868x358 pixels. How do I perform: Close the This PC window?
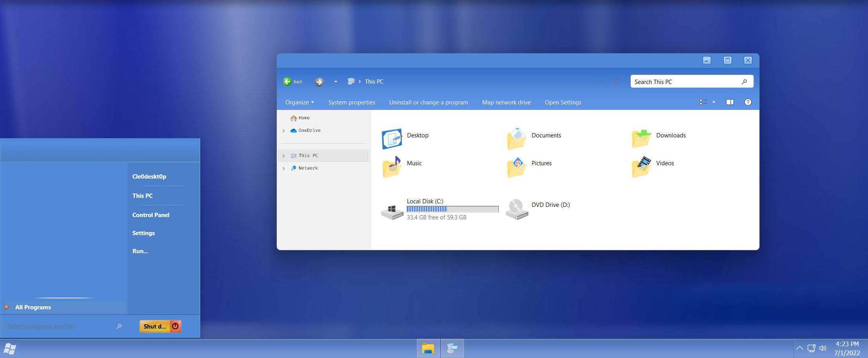click(748, 60)
